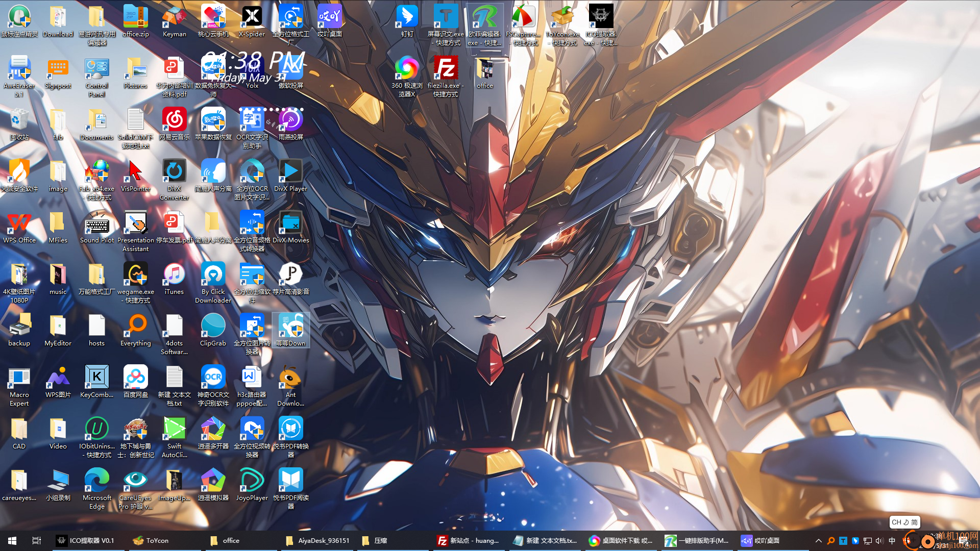Open the ToYcon.exe shortcut icon
This screenshot has height=551, width=980.
(x=562, y=24)
